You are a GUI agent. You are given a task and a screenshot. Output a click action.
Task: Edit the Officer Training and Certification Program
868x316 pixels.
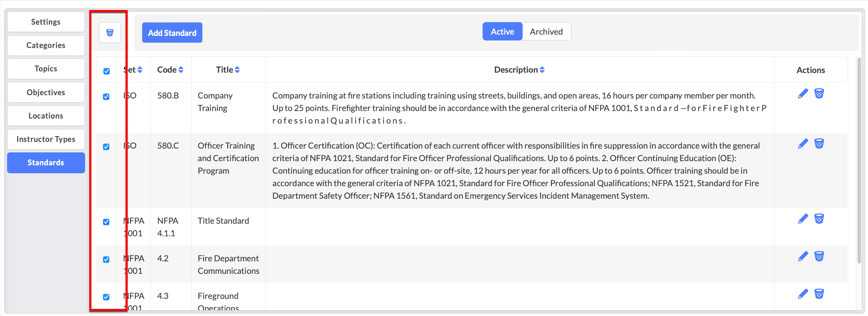click(803, 144)
